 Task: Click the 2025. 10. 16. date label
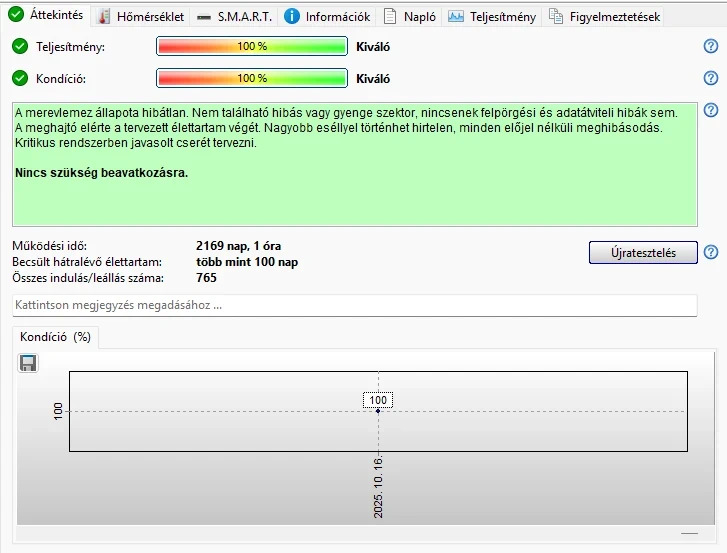[378, 487]
